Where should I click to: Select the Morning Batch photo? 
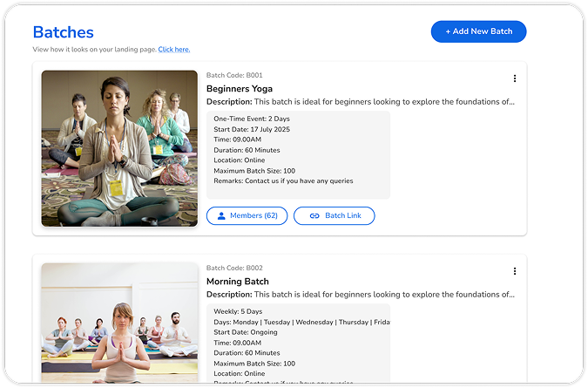[x=119, y=323]
